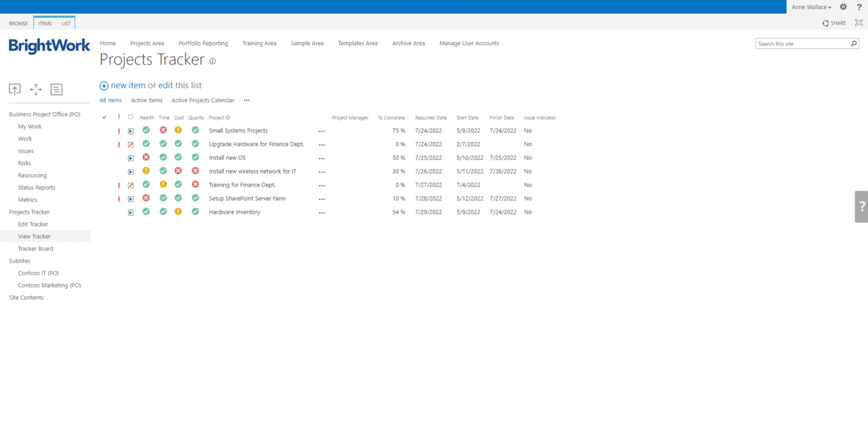Switch to the BROWSE ribbon tab
This screenshot has height=424, width=868.
point(18,22)
